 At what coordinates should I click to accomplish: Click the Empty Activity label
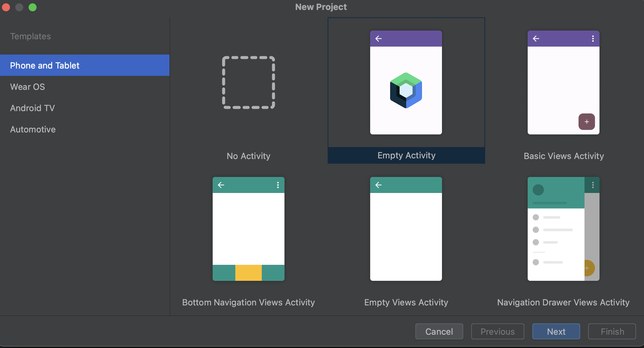(406, 155)
